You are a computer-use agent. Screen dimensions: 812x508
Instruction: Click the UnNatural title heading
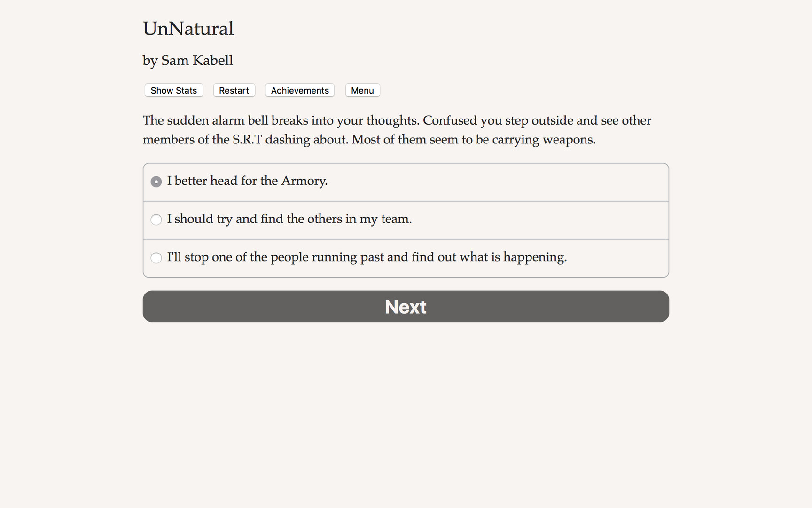click(x=188, y=29)
